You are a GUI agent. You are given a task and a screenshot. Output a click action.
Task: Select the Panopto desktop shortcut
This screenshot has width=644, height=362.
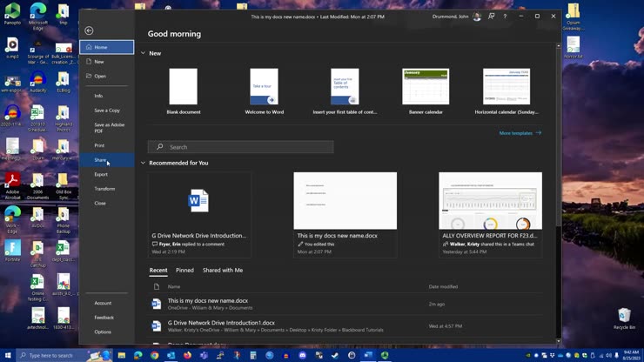[12, 14]
